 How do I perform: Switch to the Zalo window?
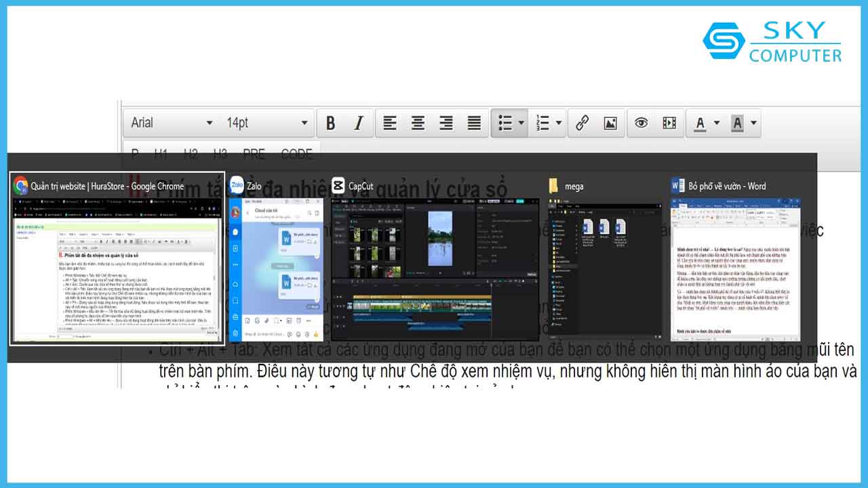pyautogui.click(x=276, y=258)
